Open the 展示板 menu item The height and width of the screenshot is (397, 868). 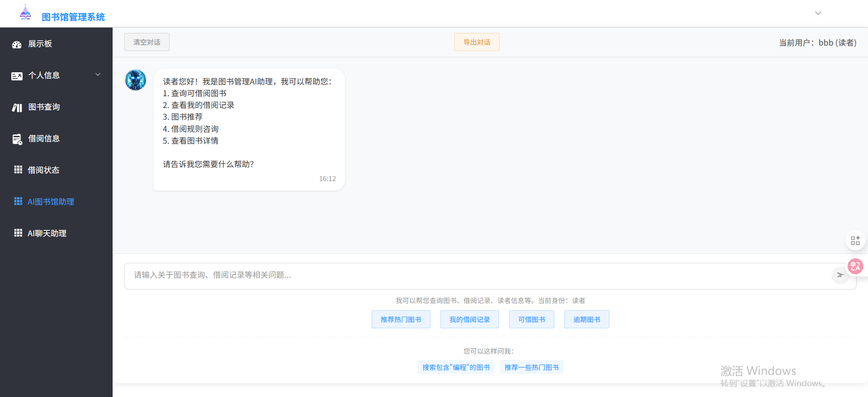coord(56,44)
